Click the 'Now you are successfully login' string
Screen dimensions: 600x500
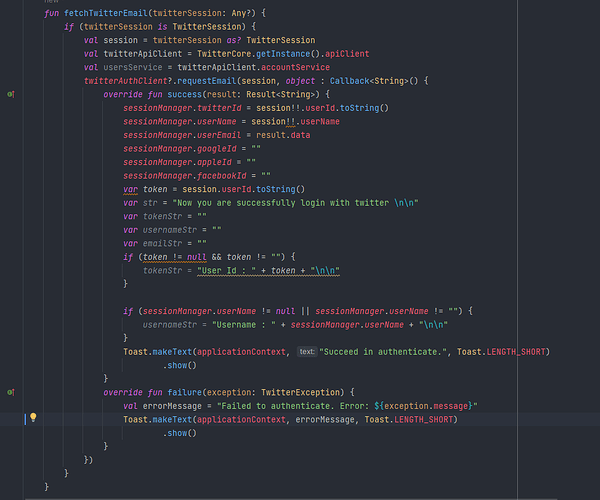[x=295, y=203]
